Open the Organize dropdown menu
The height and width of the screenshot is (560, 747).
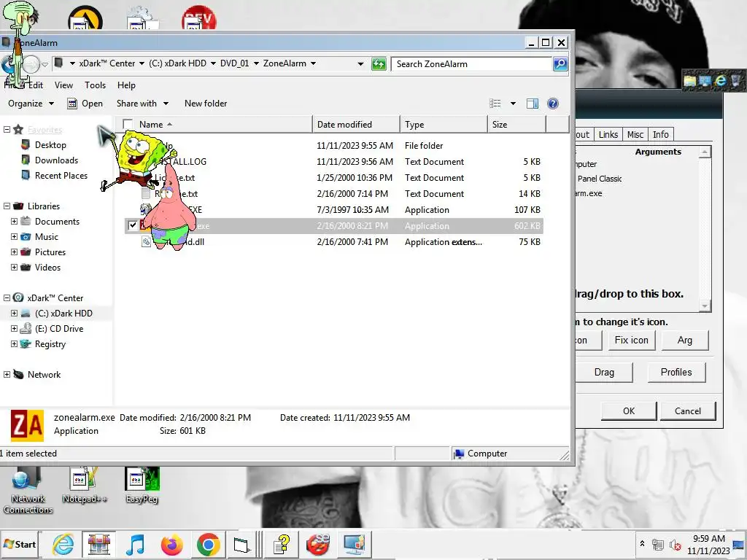click(x=31, y=104)
